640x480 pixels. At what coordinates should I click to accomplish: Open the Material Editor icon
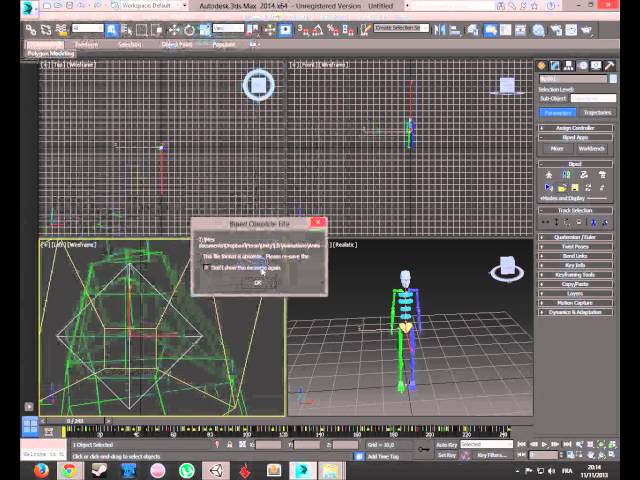(538, 30)
